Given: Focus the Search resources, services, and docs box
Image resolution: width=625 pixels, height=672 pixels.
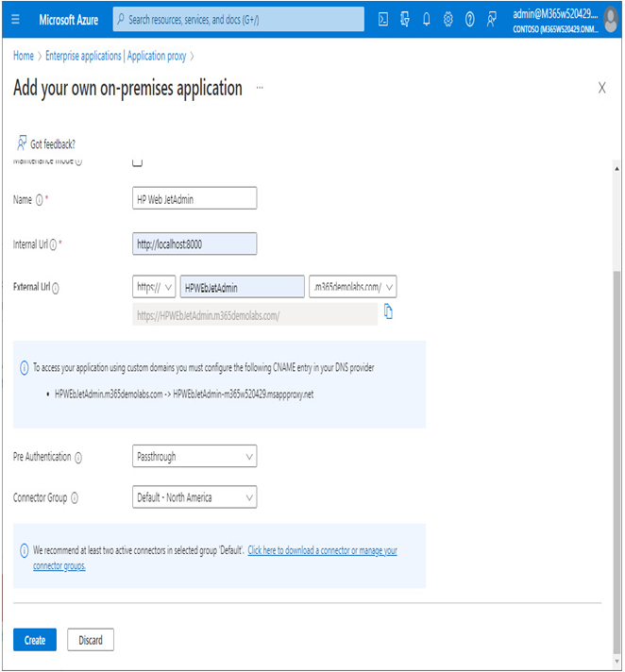Looking at the screenshot, I should (x=238, y=19).
